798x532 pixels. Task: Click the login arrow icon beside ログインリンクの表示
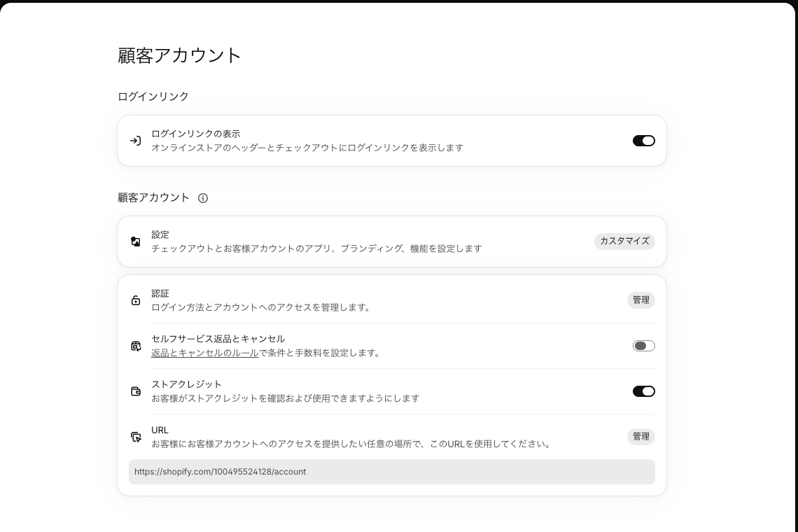(135, 141)
